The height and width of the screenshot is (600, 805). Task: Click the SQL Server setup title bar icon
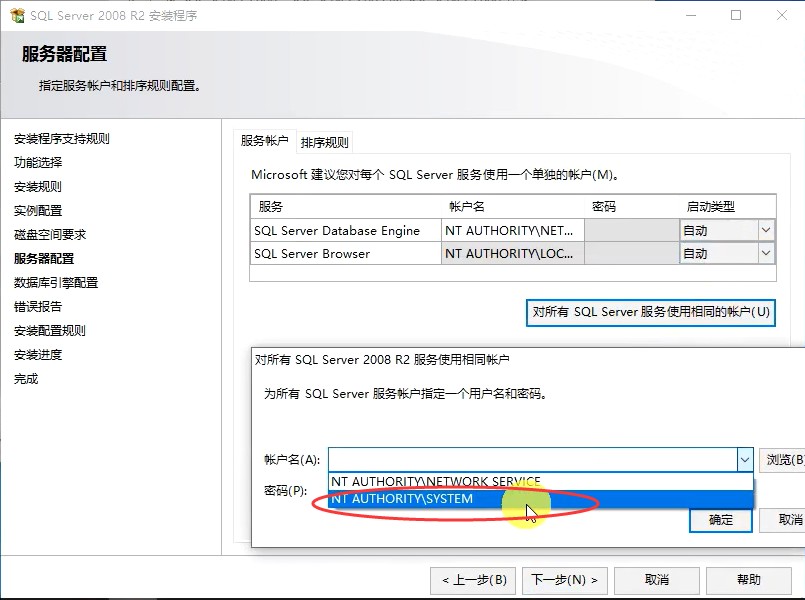coord(17,16)
